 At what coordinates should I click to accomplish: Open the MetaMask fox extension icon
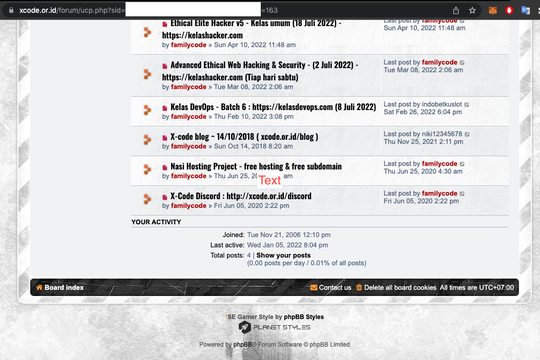[x=493, y=11]
